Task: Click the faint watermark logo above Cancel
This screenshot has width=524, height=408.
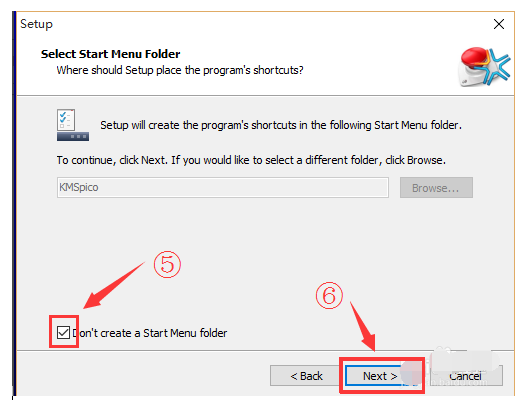Action: point(465,360)
